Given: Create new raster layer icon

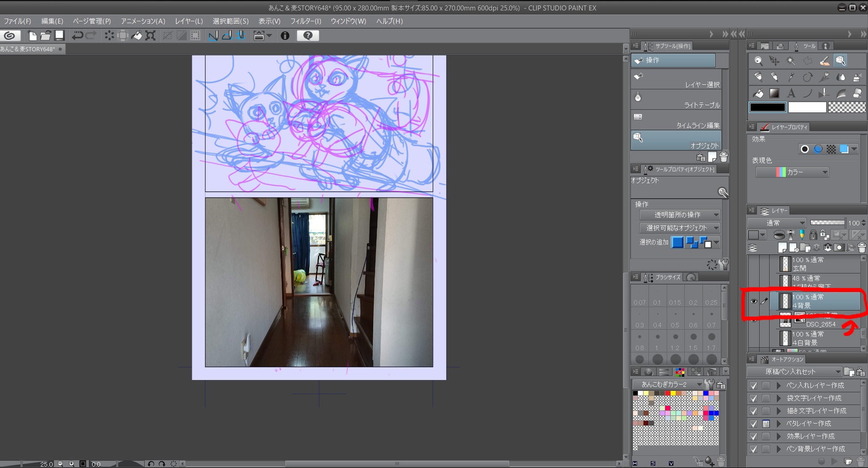Looking at the screenshot, I should coord(783,248).
